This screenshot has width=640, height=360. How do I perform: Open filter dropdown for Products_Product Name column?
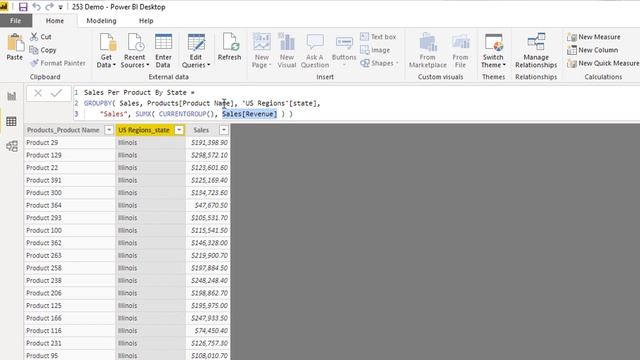pyautogui.click(x=109, y=130)
